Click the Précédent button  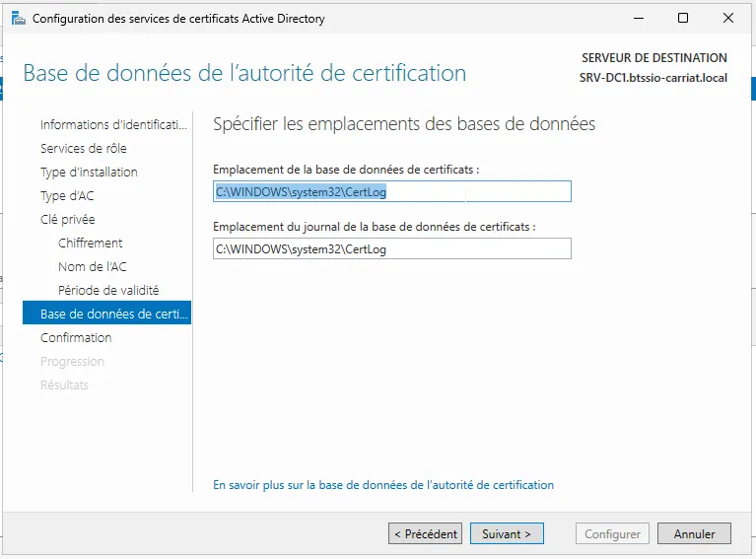coord(425,534)
